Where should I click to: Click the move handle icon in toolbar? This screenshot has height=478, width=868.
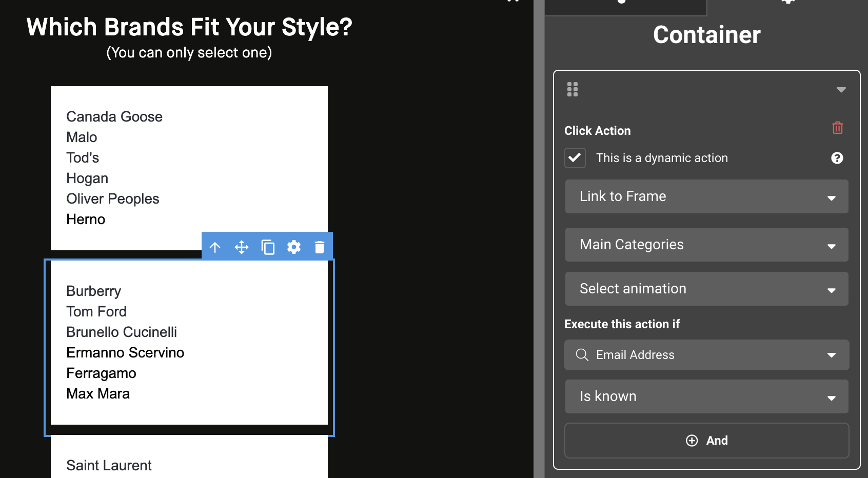point(242,247)
